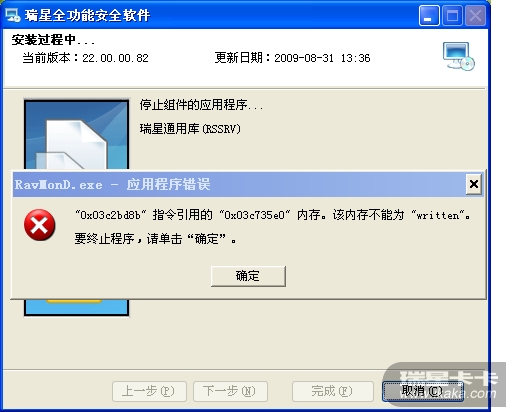Click the 瑞星全功能安全软件 window title bar
This screenshot has width=512, height=412.
click(x=211, y=15)
